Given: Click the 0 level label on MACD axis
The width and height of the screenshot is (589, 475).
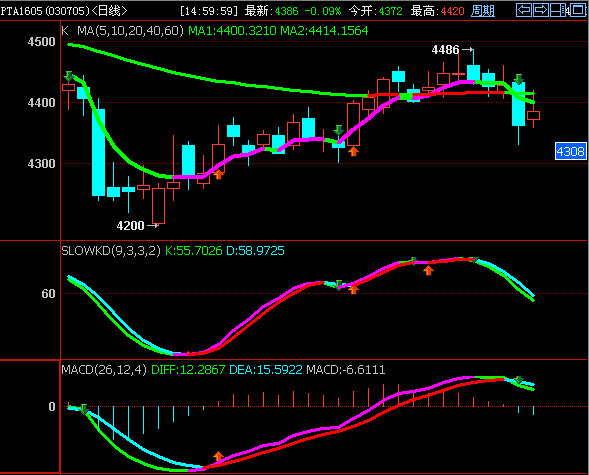Looking at the screenshot, I should point(52,407).
